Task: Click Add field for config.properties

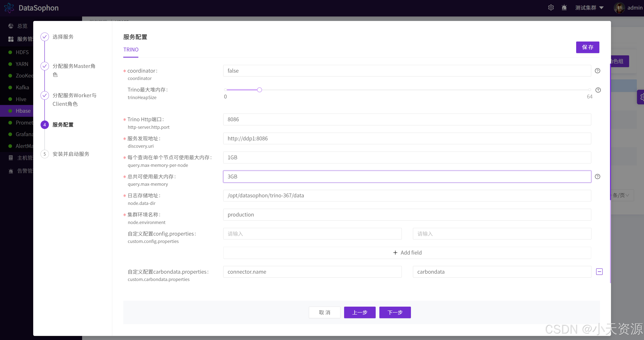Action: coord(407,253)
